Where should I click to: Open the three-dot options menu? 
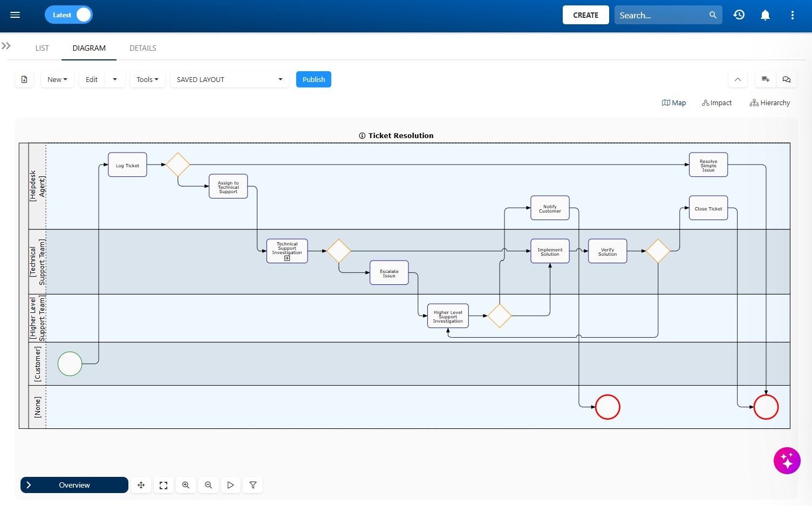coord(792,15)
